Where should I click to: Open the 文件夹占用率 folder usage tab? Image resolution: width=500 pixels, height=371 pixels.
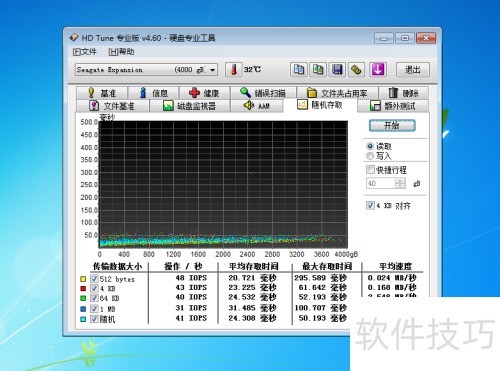pyautogui.click(x=337, y=93)
